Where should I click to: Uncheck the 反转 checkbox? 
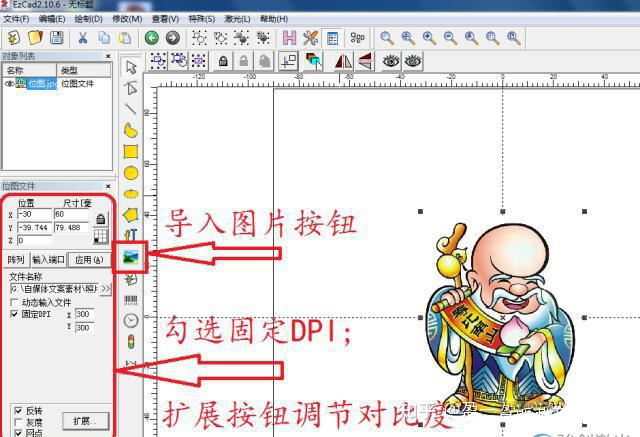click(x=19, y=410)
